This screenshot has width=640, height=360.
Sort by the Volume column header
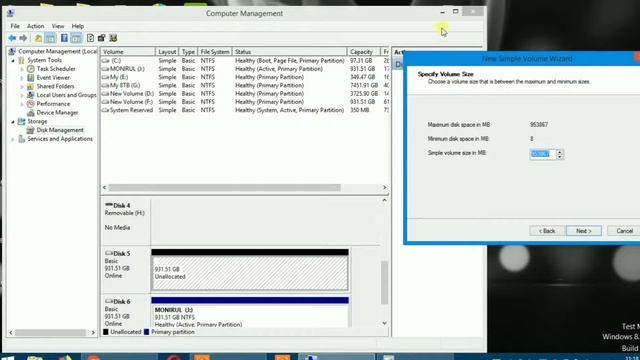click(x=128, y=52)
